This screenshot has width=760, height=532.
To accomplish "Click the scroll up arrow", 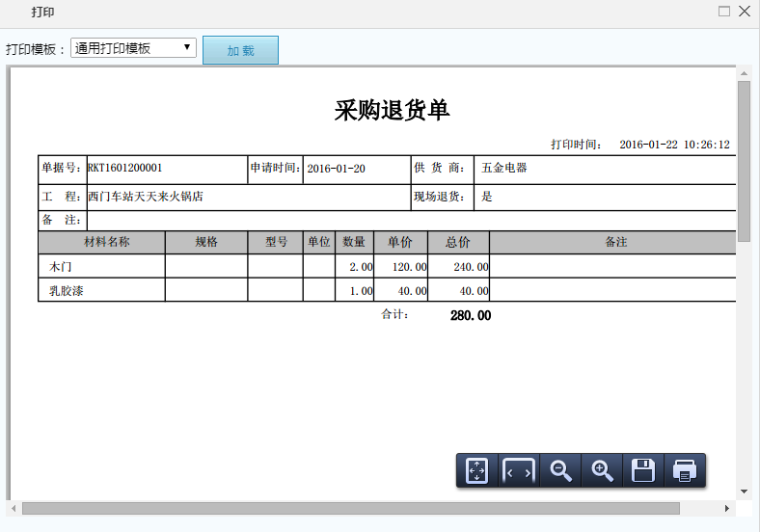I will 744,73.
